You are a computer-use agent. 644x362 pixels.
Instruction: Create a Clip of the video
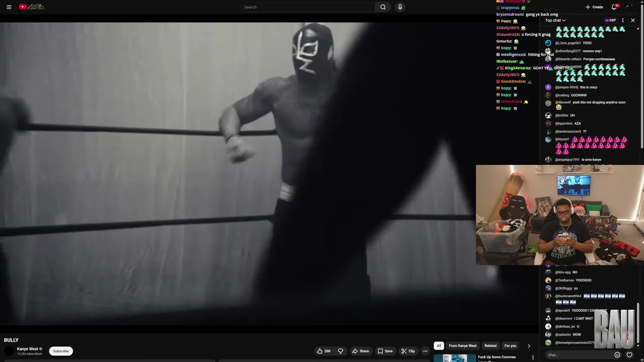click(408, 351)
